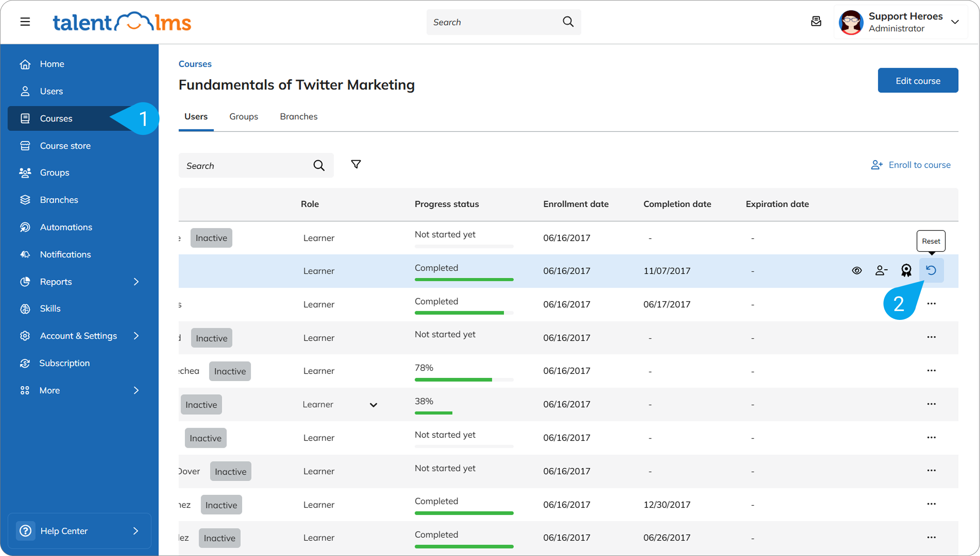980x556 pixels.
Task: Click the Edit course button
Action: pos(918,80)
